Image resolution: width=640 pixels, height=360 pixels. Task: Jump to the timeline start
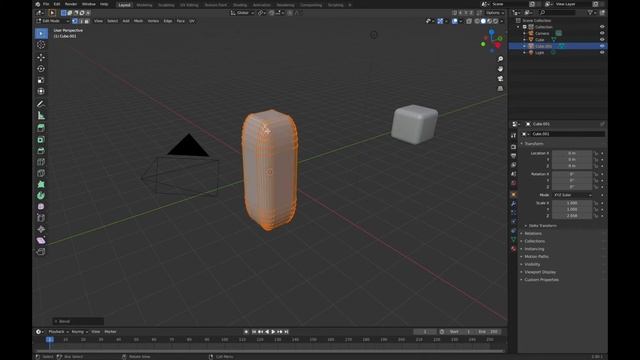click(x=254, y=332)
